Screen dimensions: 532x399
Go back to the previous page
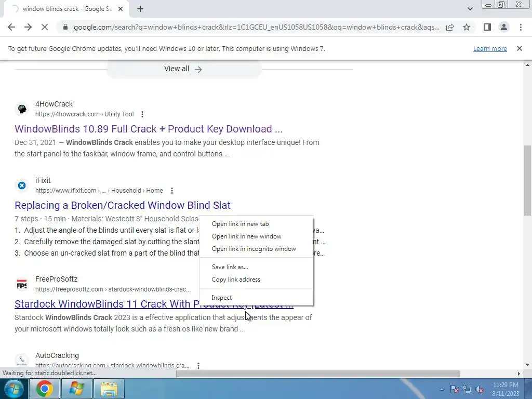[11, 27]
